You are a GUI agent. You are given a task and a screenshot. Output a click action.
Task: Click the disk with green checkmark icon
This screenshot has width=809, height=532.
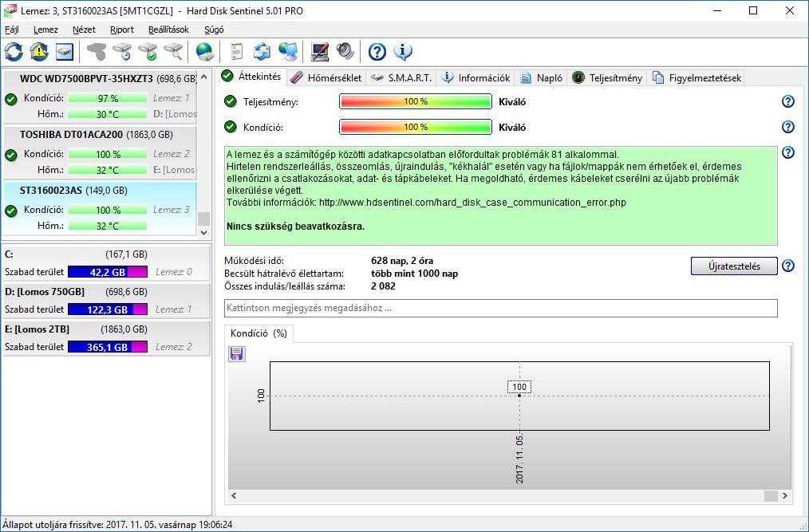pos(148,52)
